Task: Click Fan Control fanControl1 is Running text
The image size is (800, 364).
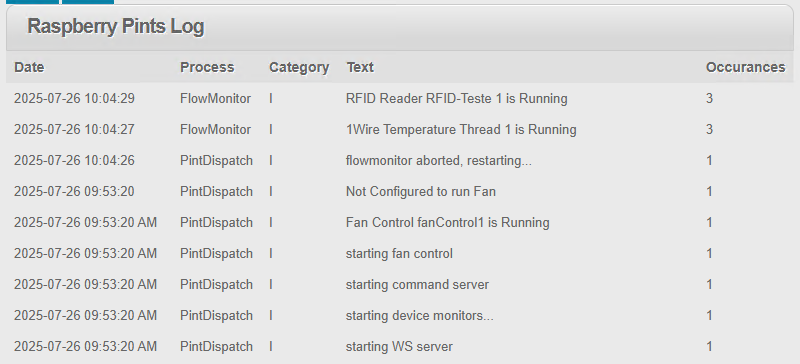Action: pos(447,223)
